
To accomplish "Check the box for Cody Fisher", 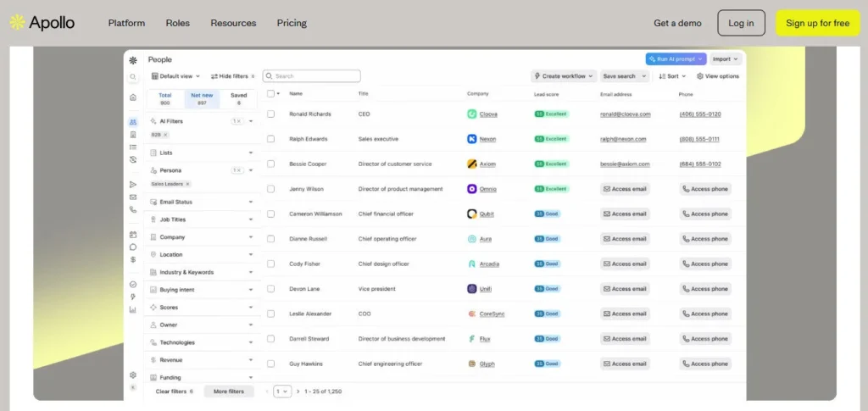I will click(270, 264).
